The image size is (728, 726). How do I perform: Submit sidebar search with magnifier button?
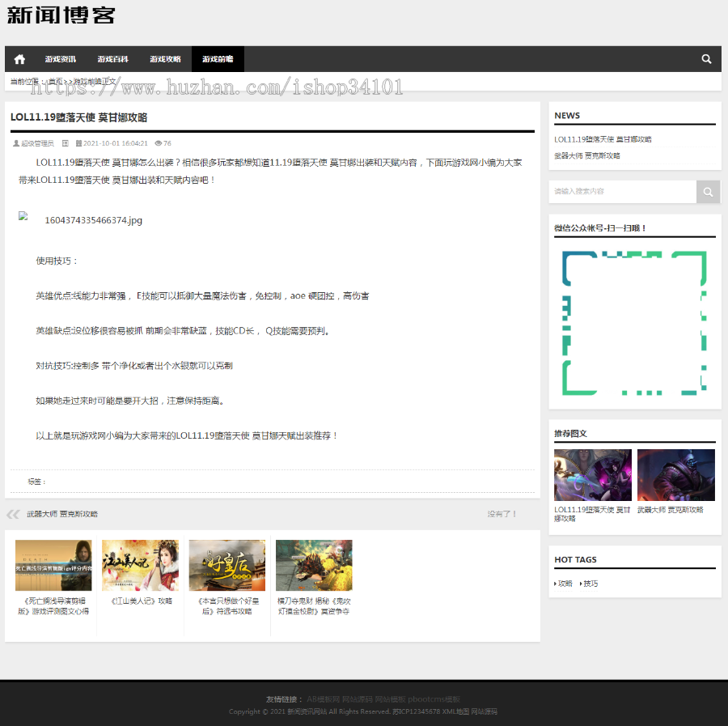pos(708,192)
